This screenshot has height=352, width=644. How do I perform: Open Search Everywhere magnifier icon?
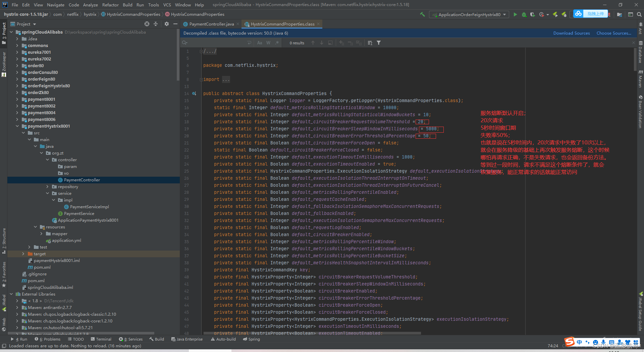[639, 14]
